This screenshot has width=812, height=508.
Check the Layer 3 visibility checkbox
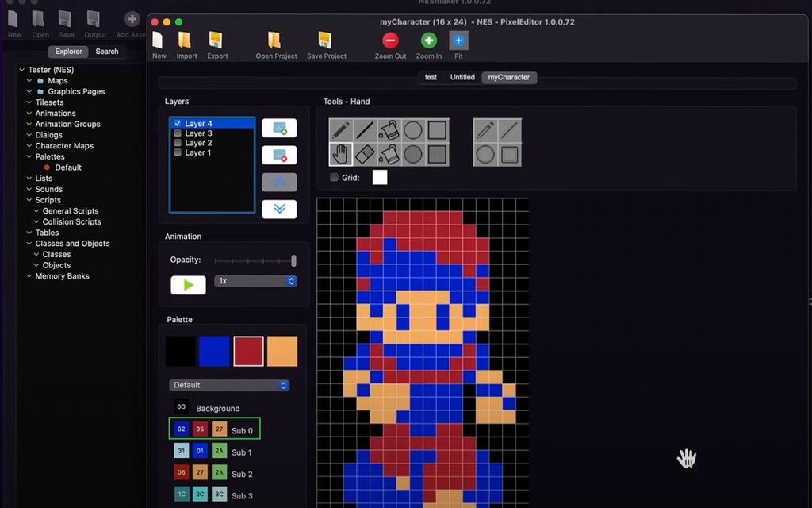pyautogui.click(x=178, y=133)
